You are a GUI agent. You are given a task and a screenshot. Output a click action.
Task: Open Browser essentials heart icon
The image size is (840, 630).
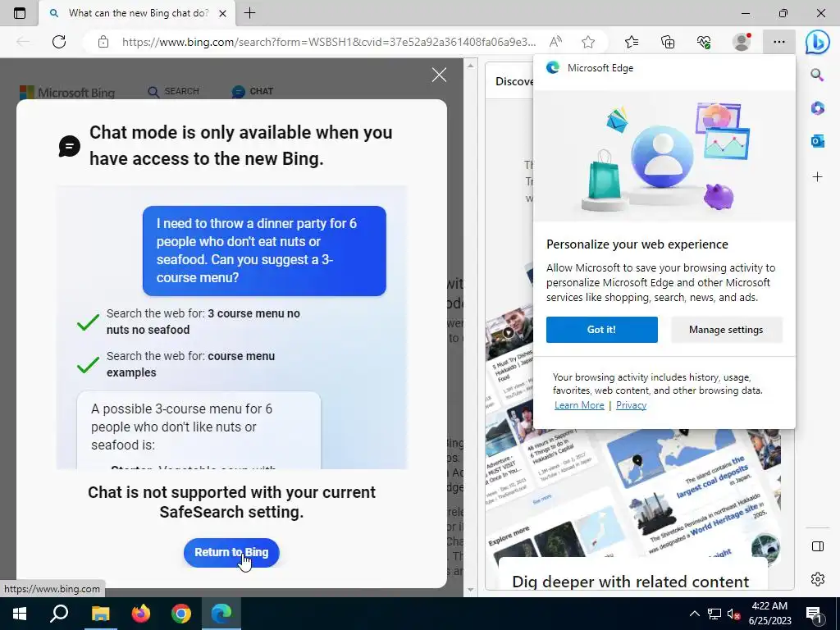point(704,42)
